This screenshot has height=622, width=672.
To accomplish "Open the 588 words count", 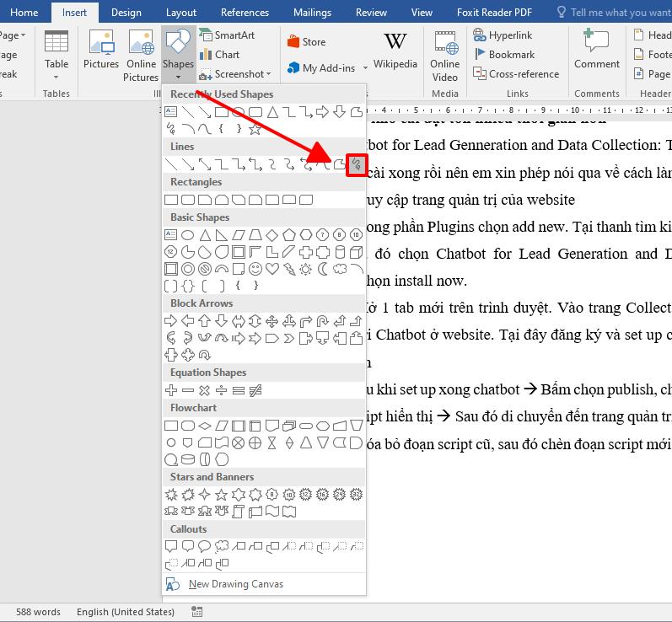I will click(38, 612).
